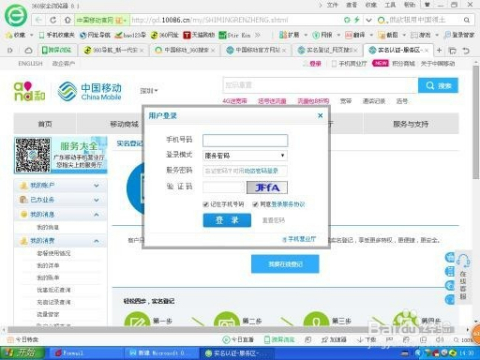Click the page refresh icon
The width and height of the screenshot is (480, 360).
click(53, 20)
